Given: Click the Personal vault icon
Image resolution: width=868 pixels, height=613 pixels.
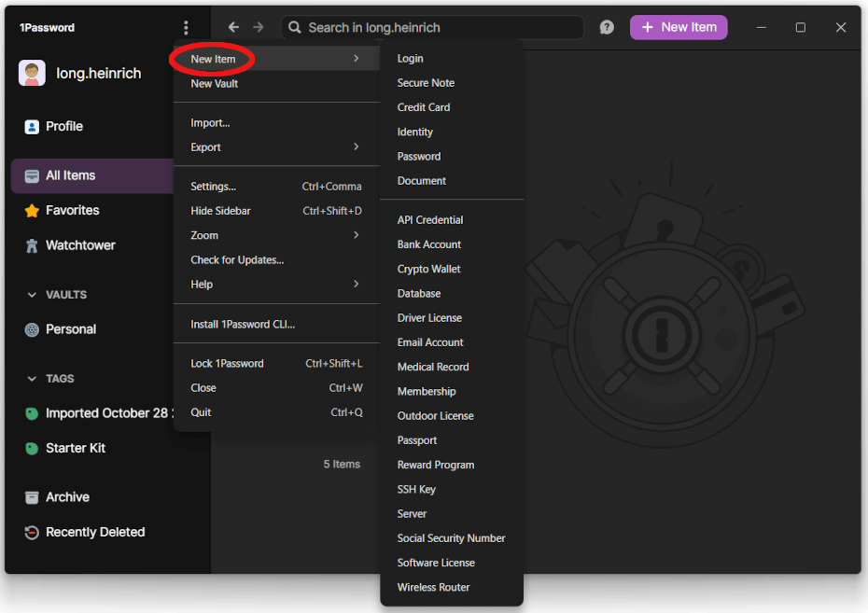Looking at the screenshot, I should coord(32,329).
